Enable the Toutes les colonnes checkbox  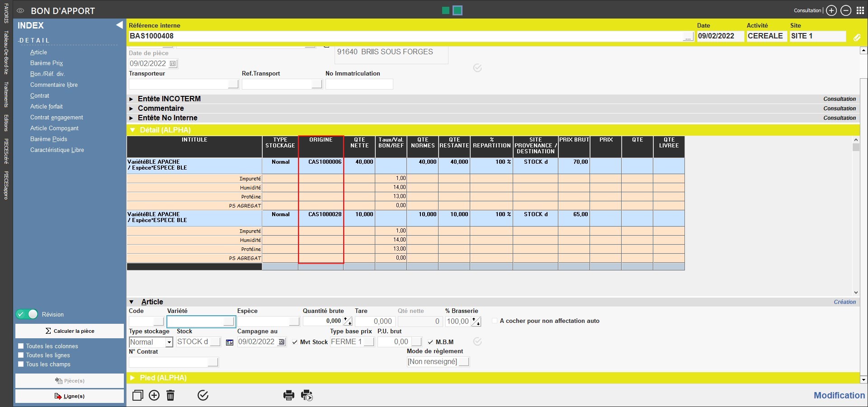(x=21, y=346)
